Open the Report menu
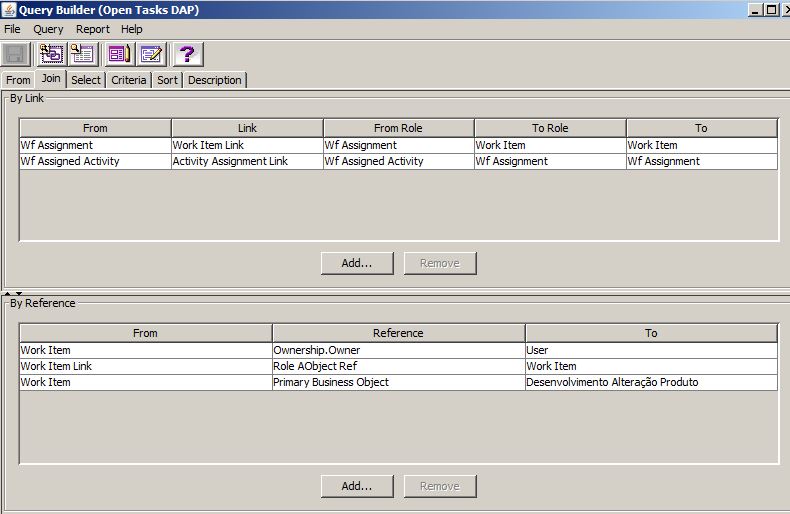Screen dimensions: 790x514 click(93, 29)
